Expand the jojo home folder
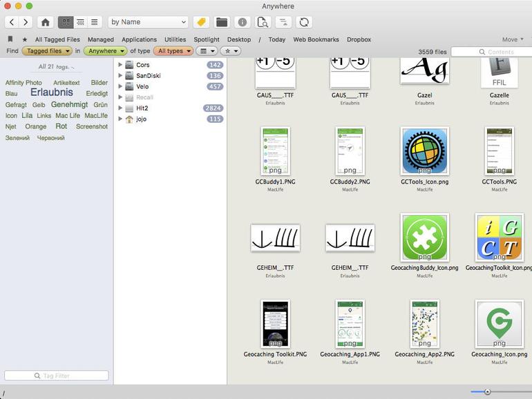The height and width of the screenshot is (399, 532). pos(120,119)
